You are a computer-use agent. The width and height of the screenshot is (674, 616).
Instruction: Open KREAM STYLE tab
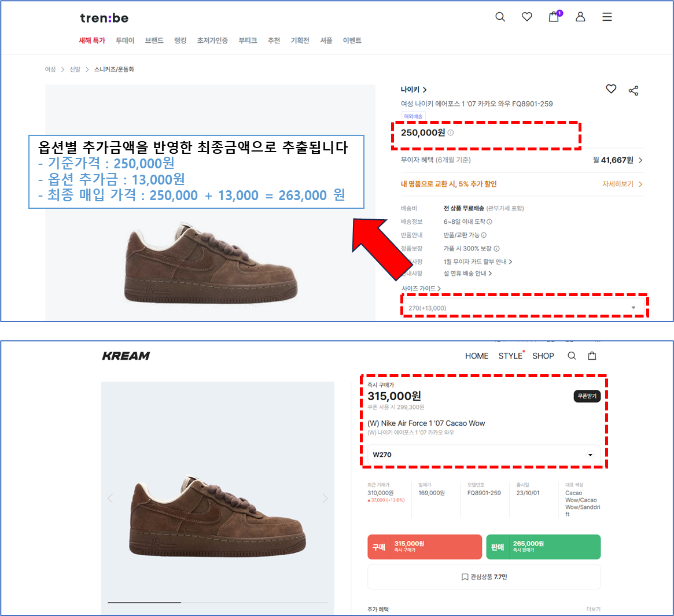coord(511,356)
